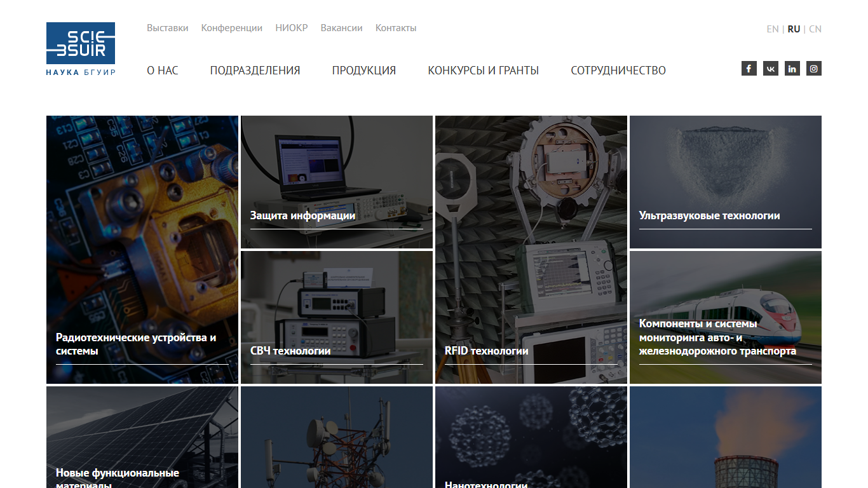Open the КОНКУРСЫ И ГРАНТЫ menu
The height and width of the screenshot is (488, 868).
coord(484,71)
